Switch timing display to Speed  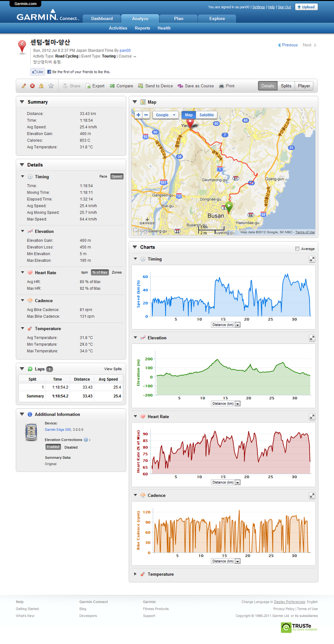pos(116,176)
